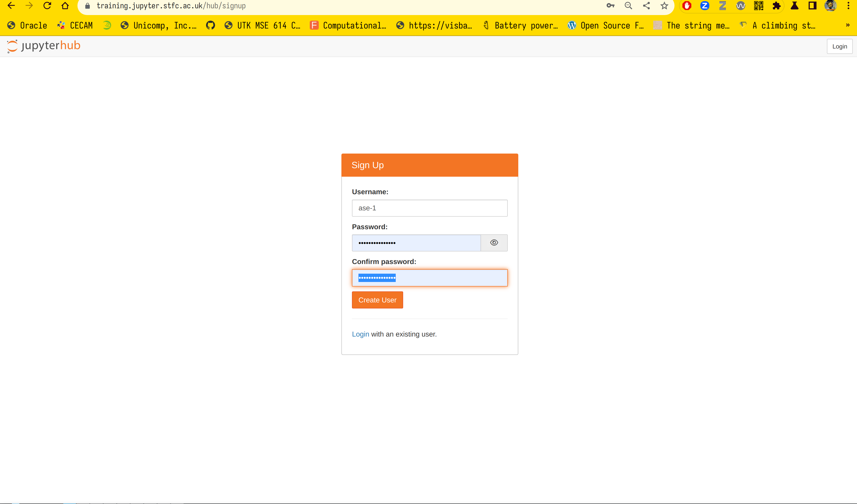Image resolution: width=857 pixels, height=504 pixels.
Task: Click the address bar URL text
Action: point(171,6)
